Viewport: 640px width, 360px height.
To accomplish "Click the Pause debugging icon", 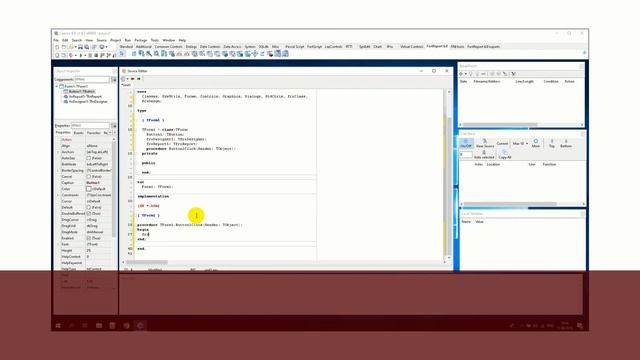I will point(90,55).
